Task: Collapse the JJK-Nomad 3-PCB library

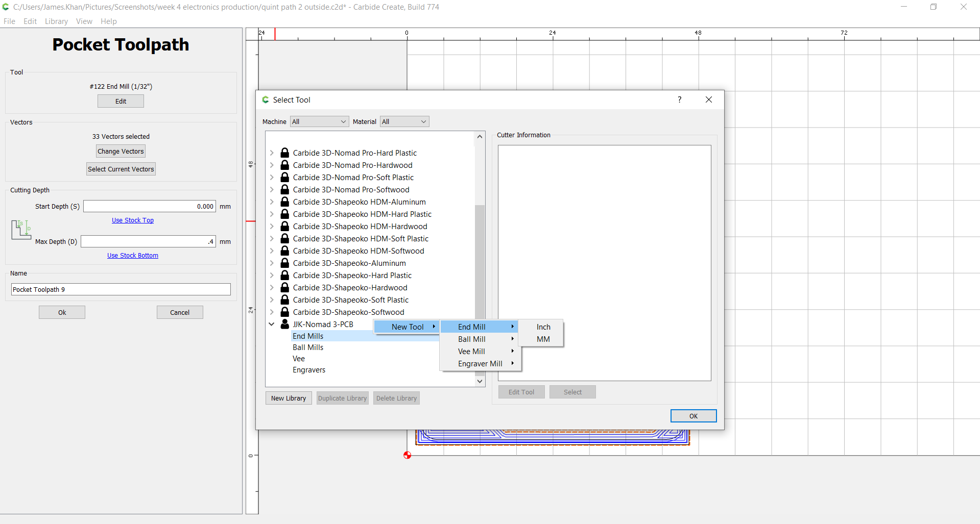Action: tap(272, 324)
